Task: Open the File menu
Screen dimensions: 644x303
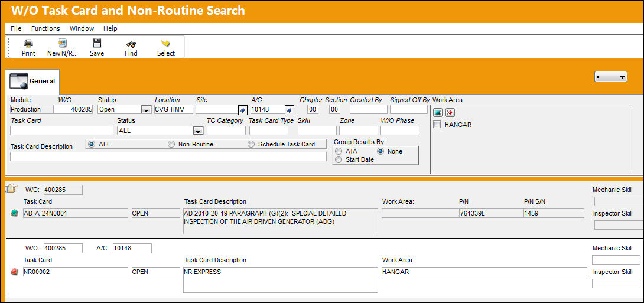Action: [x=16, y=28]
